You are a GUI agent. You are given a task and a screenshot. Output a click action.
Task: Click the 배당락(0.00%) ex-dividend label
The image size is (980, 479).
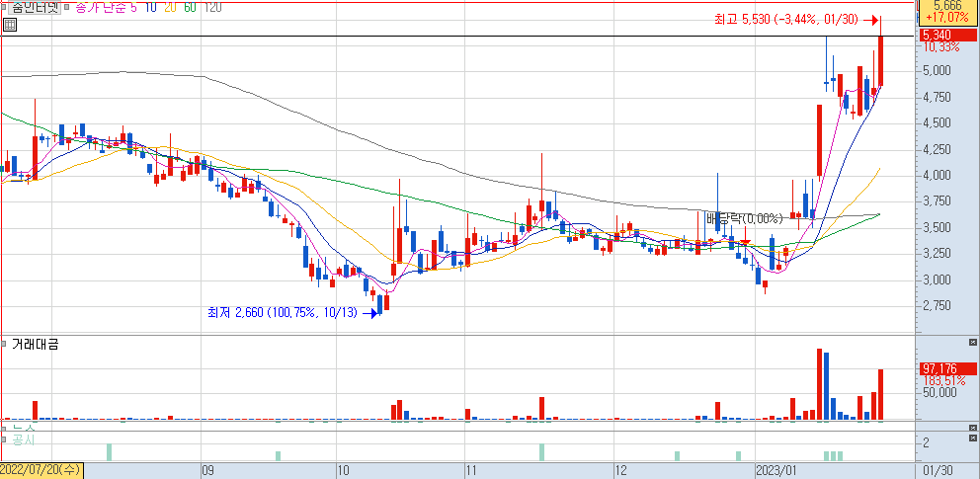[744, 218]
